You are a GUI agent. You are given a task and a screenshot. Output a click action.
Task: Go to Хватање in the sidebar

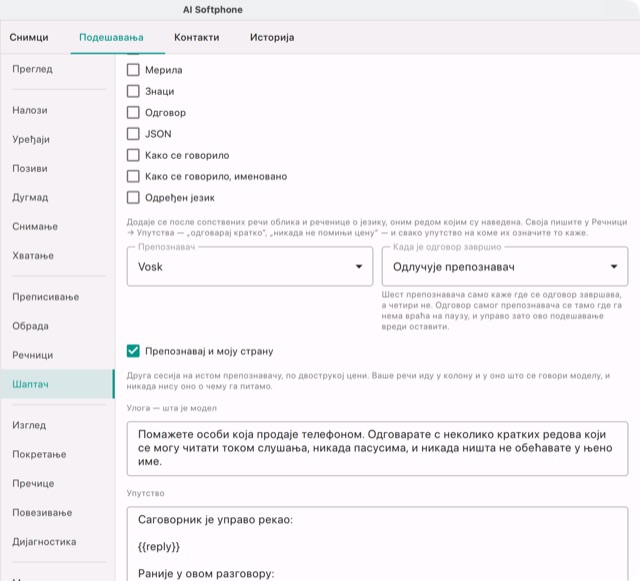pyautogui.click(x=57, y=256)
